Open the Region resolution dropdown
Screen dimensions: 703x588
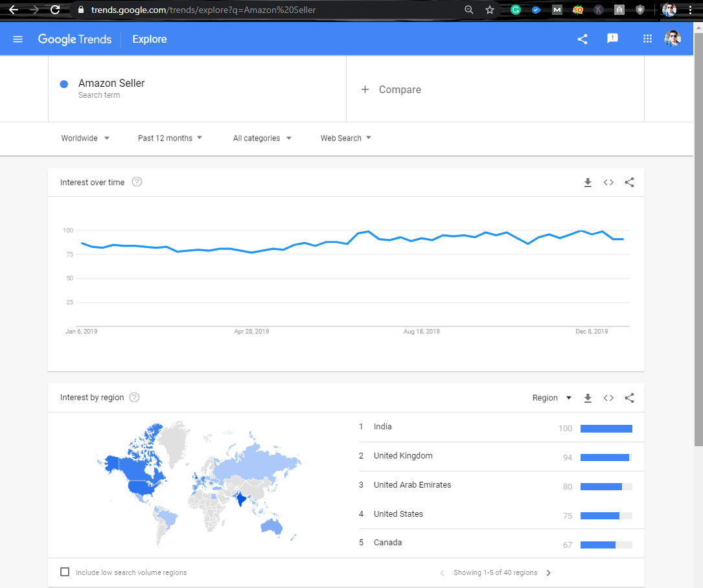coord(552,398)
